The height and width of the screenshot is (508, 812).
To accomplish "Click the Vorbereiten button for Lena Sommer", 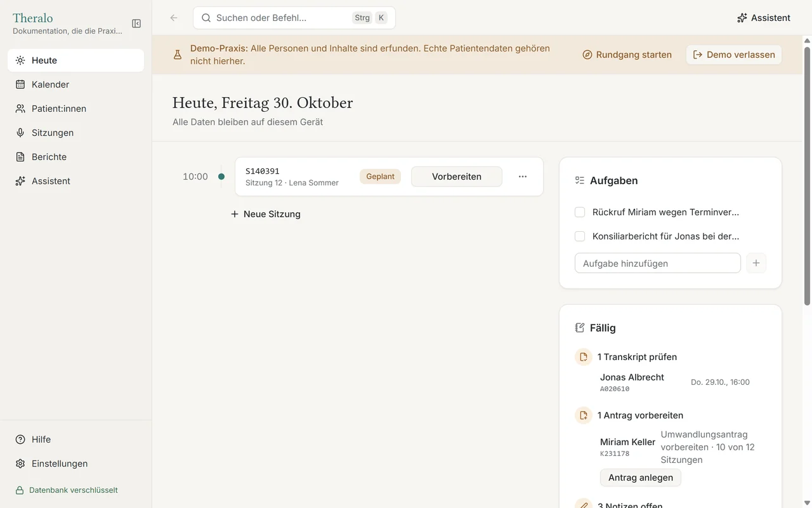I will tap(457, 177).
